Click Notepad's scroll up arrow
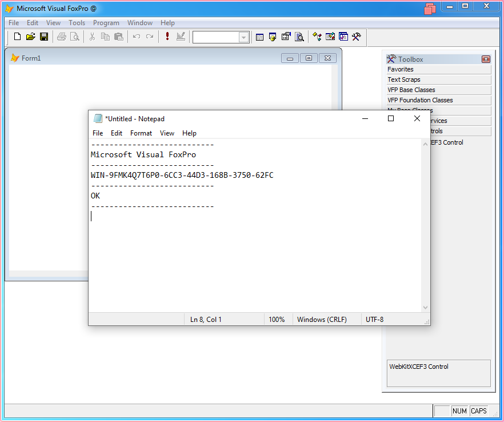Image resolution: width=504 pixels, height=422 pixels. [x=425, y=144]
